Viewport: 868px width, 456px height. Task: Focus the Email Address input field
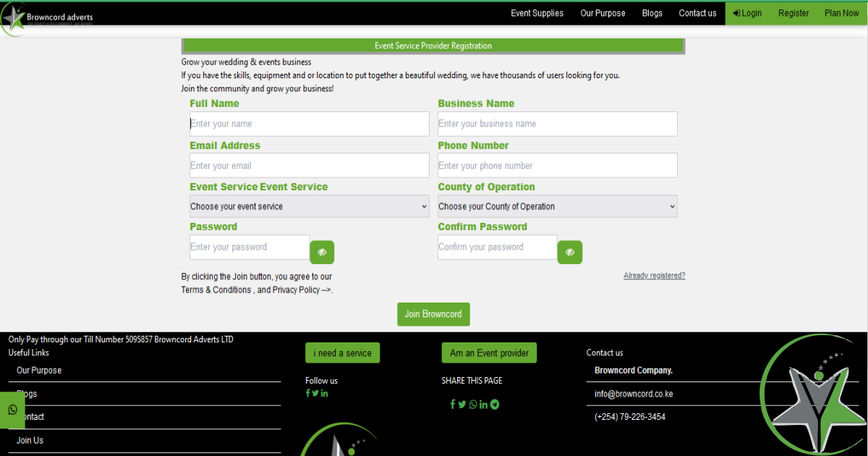(310, 166)
